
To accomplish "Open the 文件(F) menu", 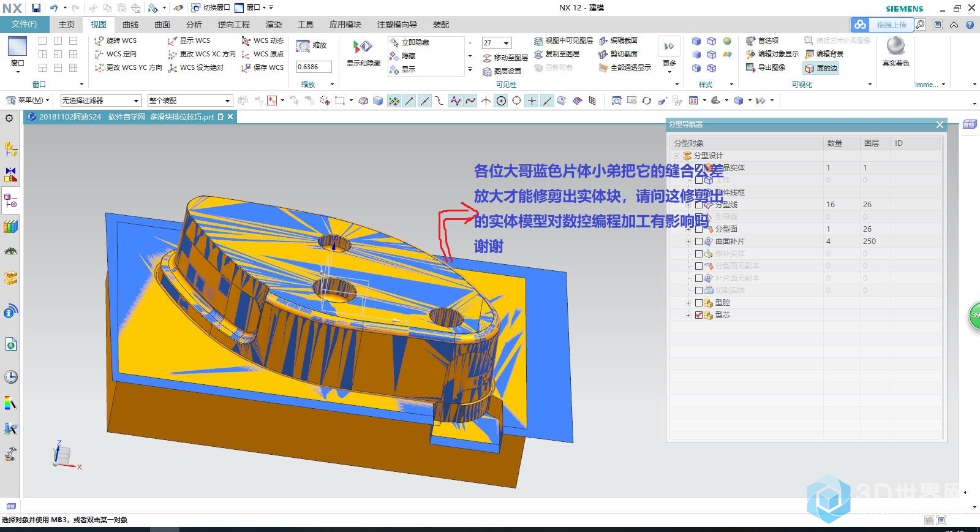I will 24,25.
